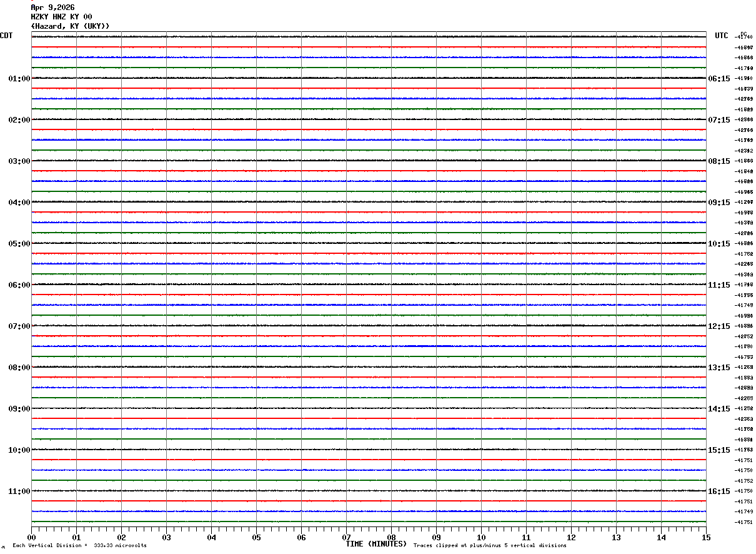Select the 06:15 UTC time label
This screenshot has width=756, height=554.
coord(719,79)
